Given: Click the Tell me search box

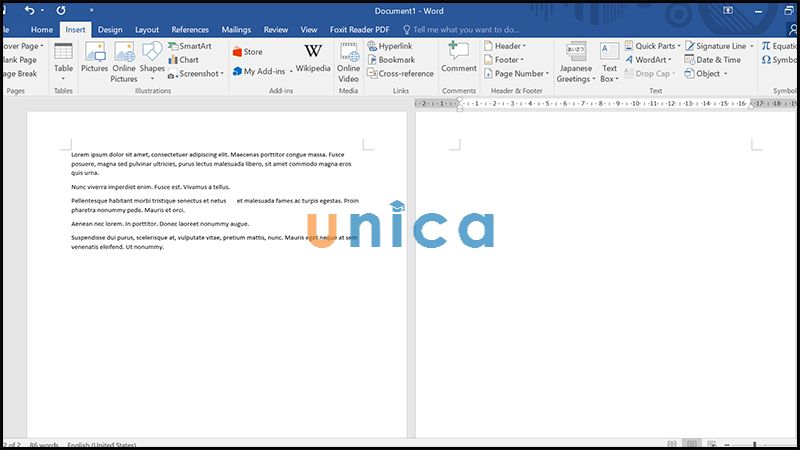Looking at the screenshot, I should click(461, 30).
